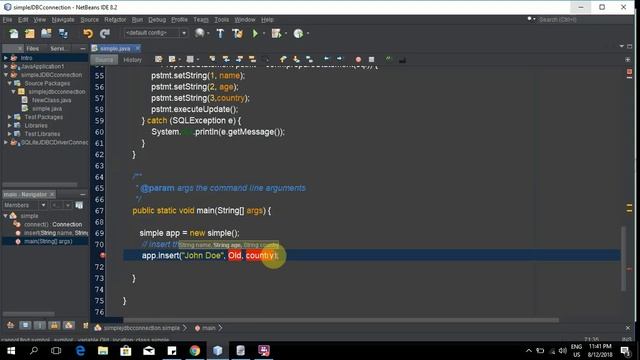The image size is (640, 360).
Task: Switch to the Files panel tab
Action: (x=32, y=49)
